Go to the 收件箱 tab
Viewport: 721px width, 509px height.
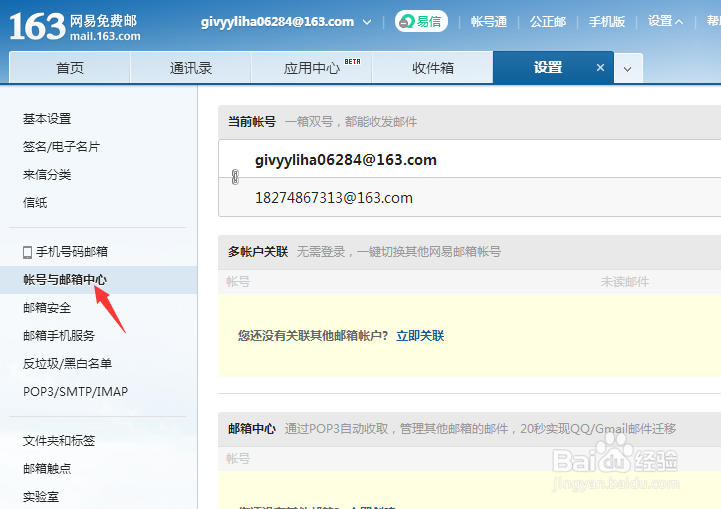433,68
